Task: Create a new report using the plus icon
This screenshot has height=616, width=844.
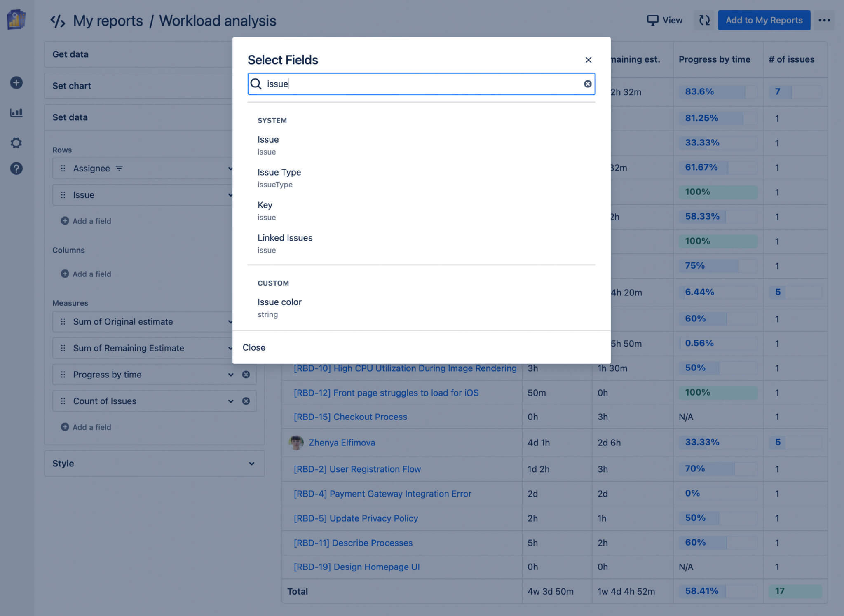Action: pos(16,82)
